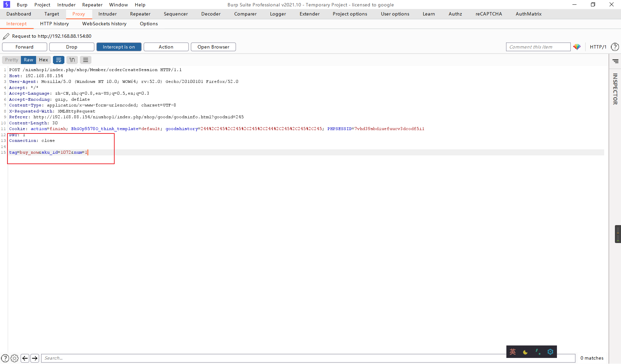This screenshot has height=364, width=621.
Task: Click the IME punctuation mode icon
Action: [x=538, y=352]
